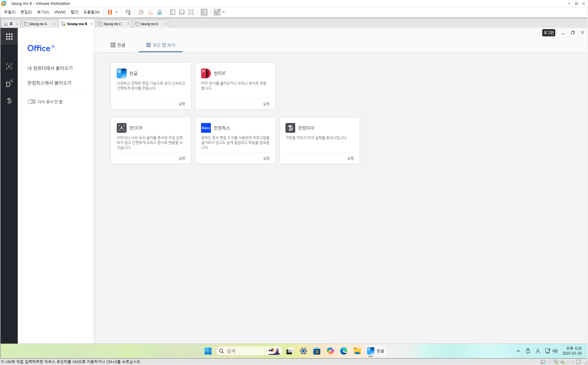Viewport: 588px width, 365px height.
Task: Send Ctrl+Alt+Del to the VM
Action: pos(128,12)
